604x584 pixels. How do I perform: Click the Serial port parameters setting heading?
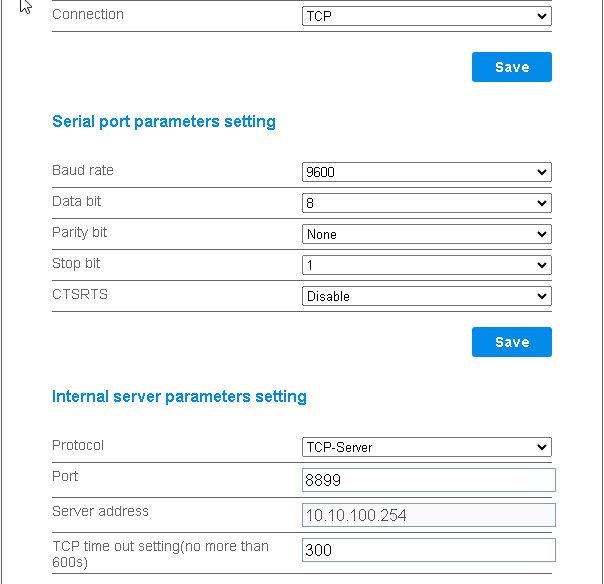pyautogui.click(x=164, y=122)
